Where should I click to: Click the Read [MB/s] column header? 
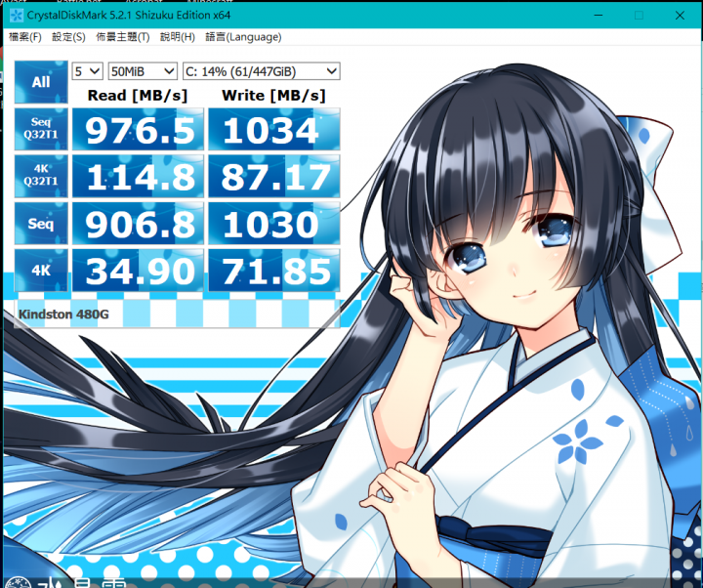point(138,95)
